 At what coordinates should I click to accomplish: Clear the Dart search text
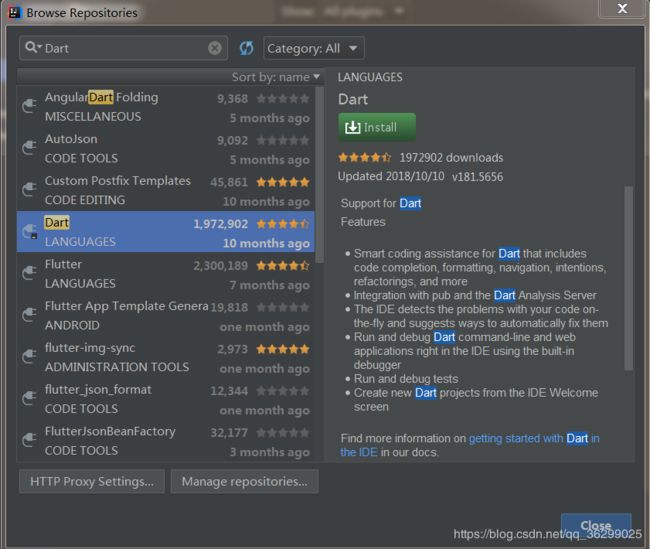(215, 49)
